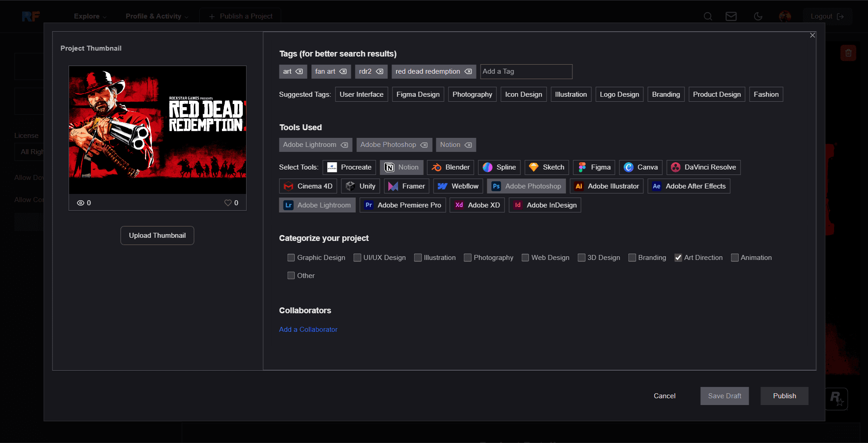Image resolution: width=868 pixels, height=443 pixels.
Task: Open search from the top bar
Action: 708,16
